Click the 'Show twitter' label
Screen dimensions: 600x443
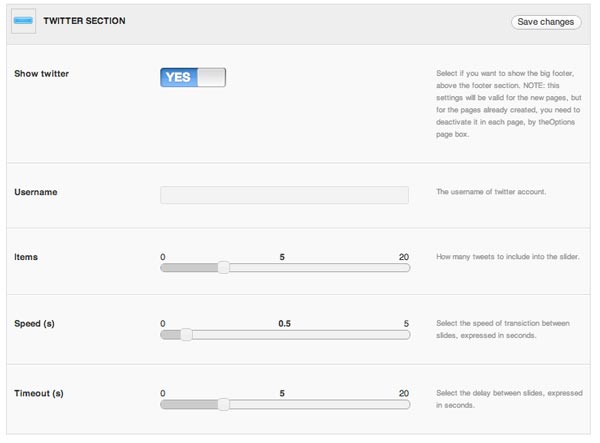tap(41, 73)
